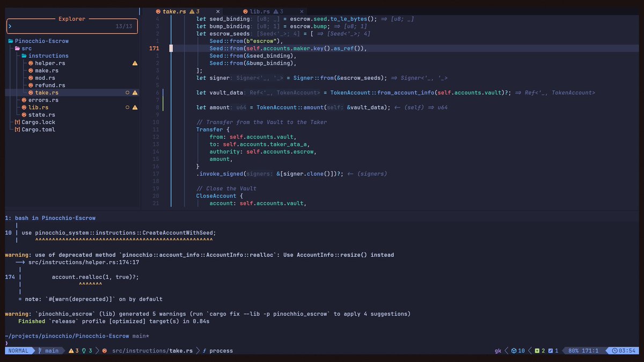Click the git branch icon in status line
Screen dimensions: 644x362
[40, 351]
